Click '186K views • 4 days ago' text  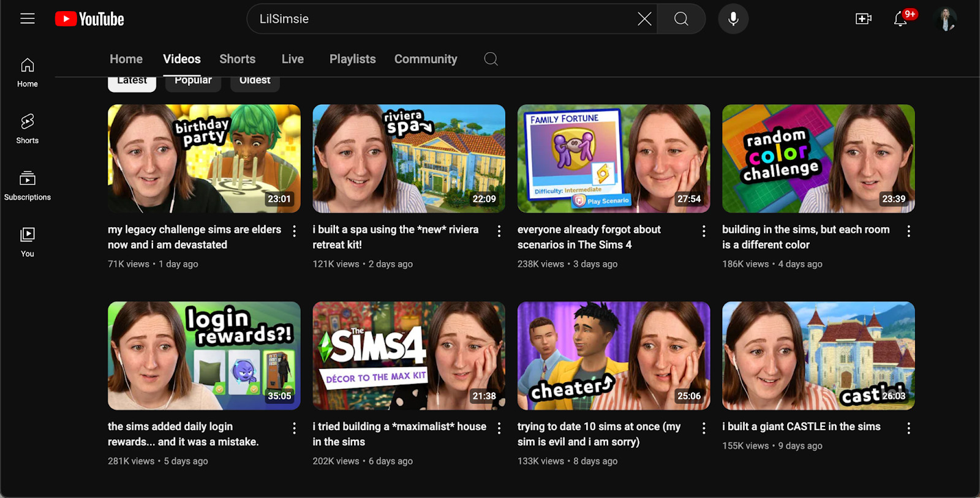772,264
